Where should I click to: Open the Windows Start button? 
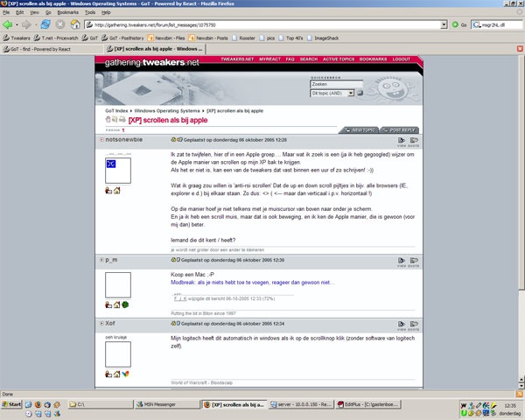(11, 404)
